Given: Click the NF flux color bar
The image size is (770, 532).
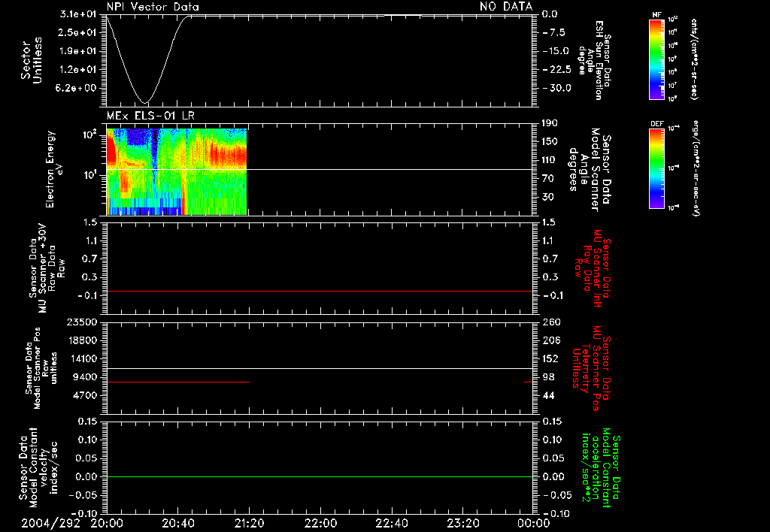Looking at the screenshot, I should click(x=656, y=59).
